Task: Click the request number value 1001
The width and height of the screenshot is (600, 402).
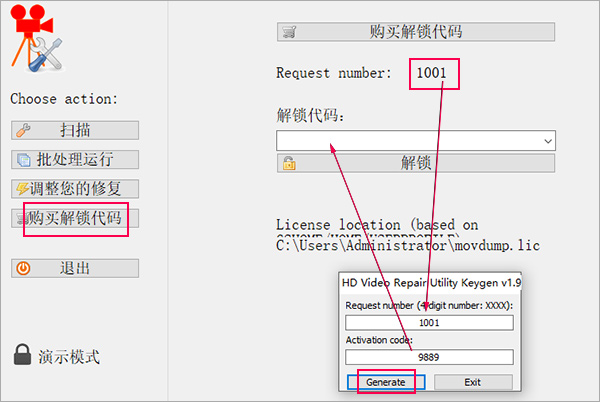Action: [431, 73]
